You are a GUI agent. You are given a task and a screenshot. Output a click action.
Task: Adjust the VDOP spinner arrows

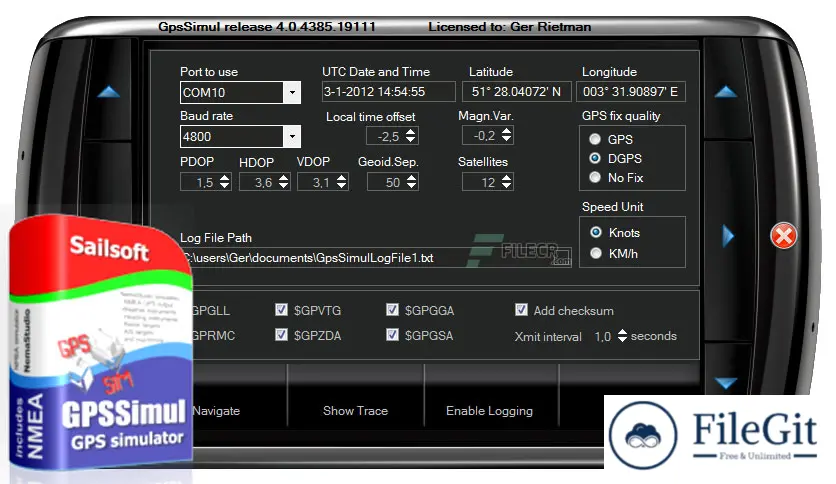(341, 182)
